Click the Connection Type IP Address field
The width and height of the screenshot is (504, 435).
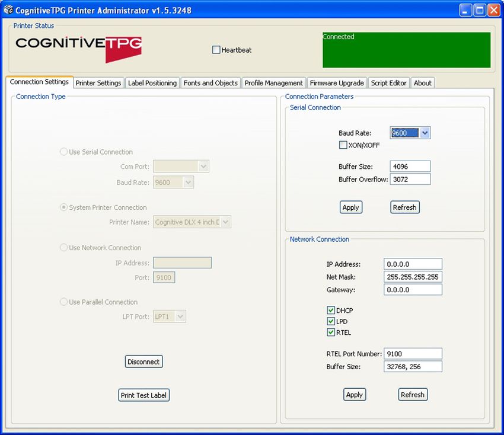[182, 263]
